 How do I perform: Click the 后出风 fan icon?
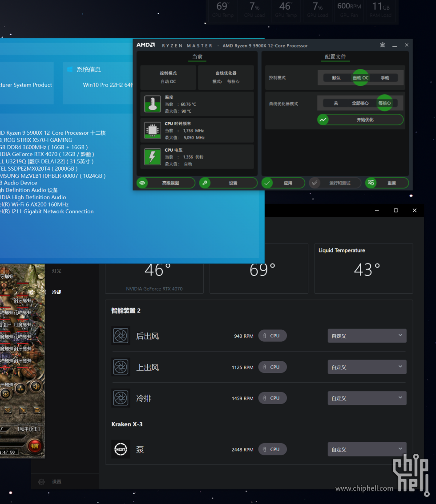(x=121, y=336)
